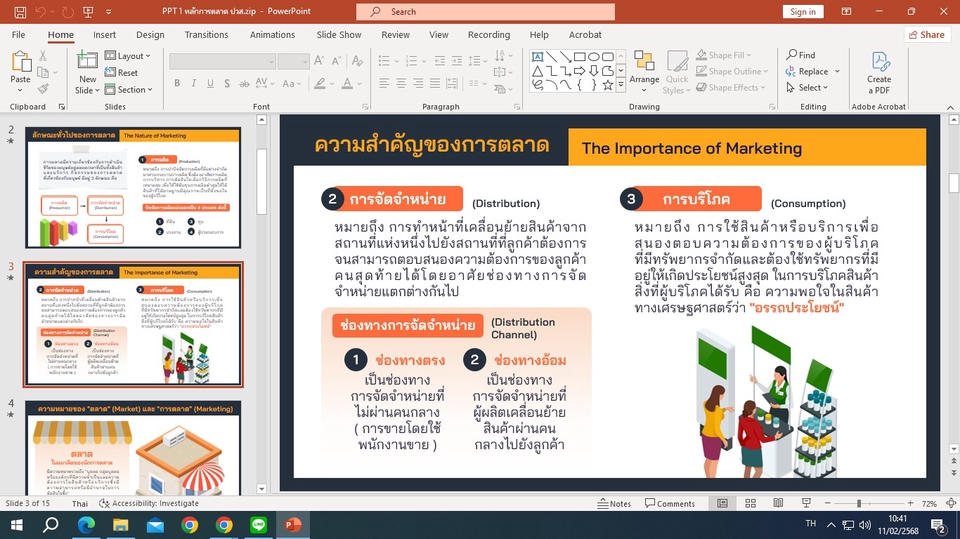Switch to Slide Sorter view
The height and width of the screenshot is (539, 960).
pyautogui.click(x=751, y=503)
